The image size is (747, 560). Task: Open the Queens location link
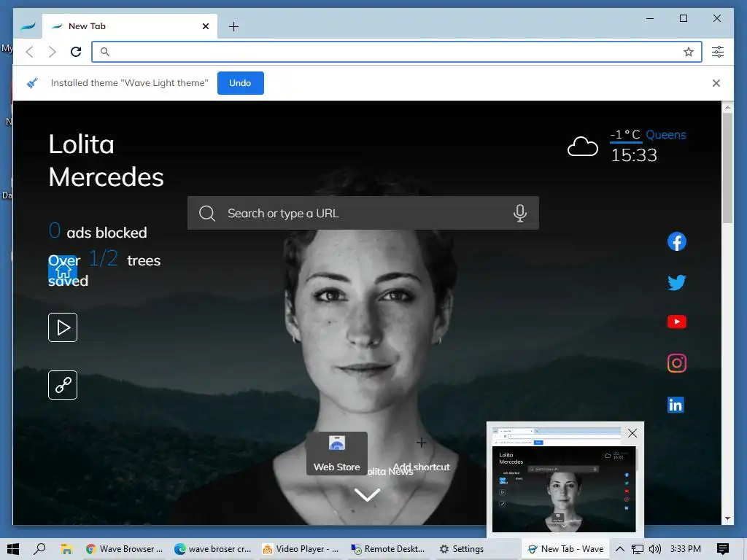[665, 135]
